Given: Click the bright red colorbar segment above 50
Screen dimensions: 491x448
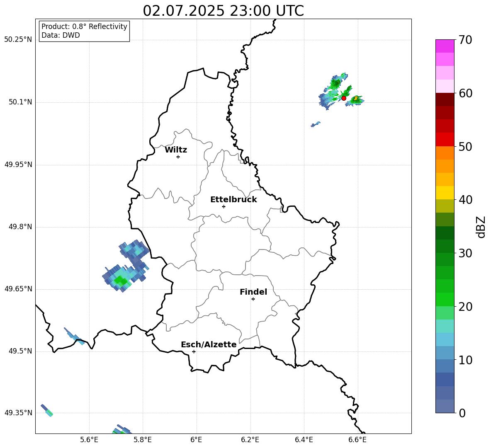Looking at the screenshot, I should pos(445,140).
